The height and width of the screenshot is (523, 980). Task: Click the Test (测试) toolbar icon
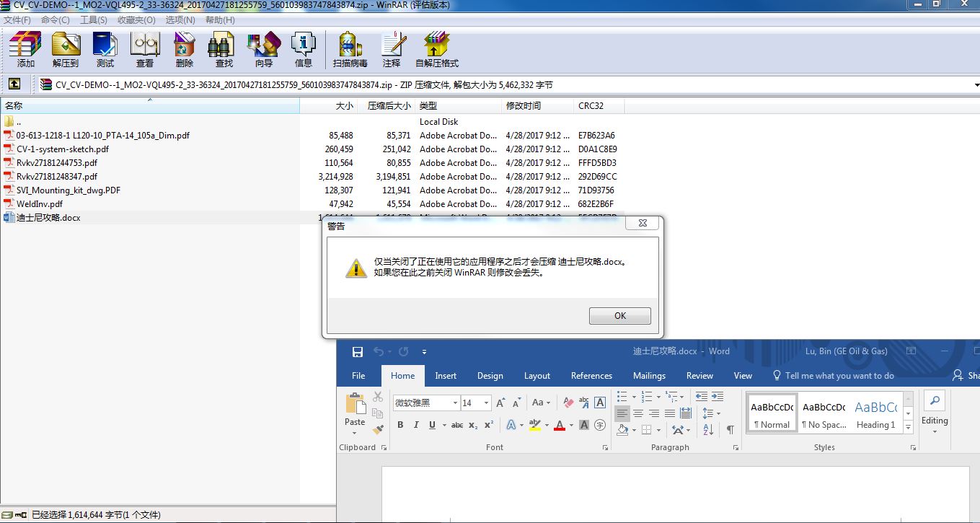pyautogui.click(x=105, y=49)
